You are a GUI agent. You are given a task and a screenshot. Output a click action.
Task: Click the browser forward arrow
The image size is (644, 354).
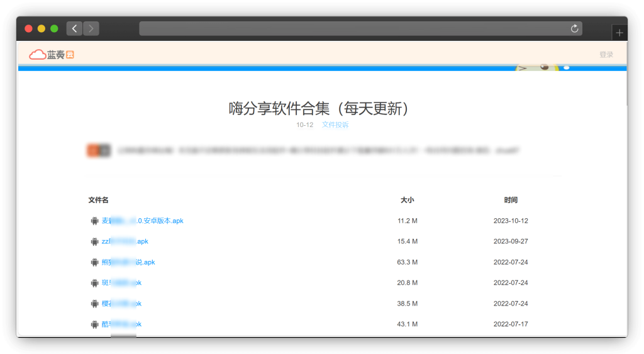pos(91,28)
